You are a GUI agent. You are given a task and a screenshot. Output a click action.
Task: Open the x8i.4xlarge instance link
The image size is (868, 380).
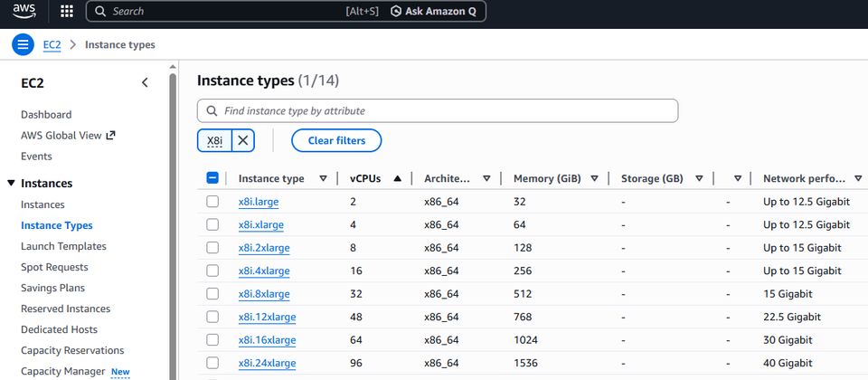point(264,271)
